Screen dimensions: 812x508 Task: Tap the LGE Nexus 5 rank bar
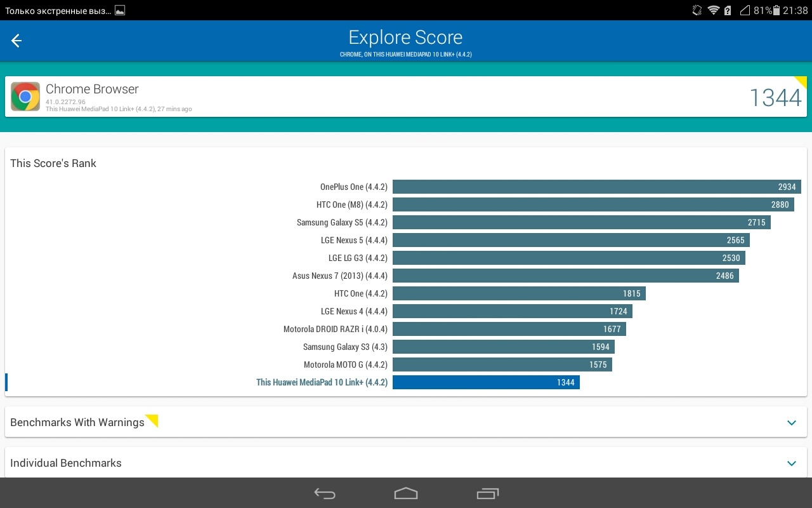(x=571, y=240)
